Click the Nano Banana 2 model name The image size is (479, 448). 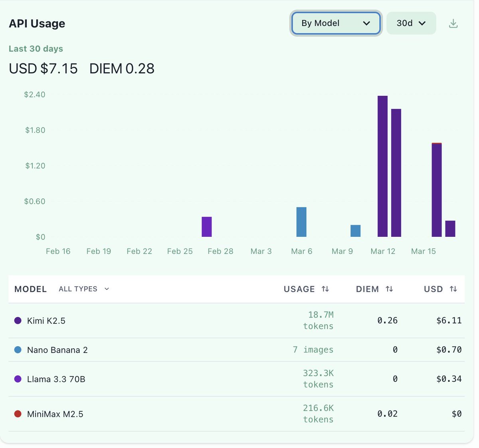(x=57, y=350)
